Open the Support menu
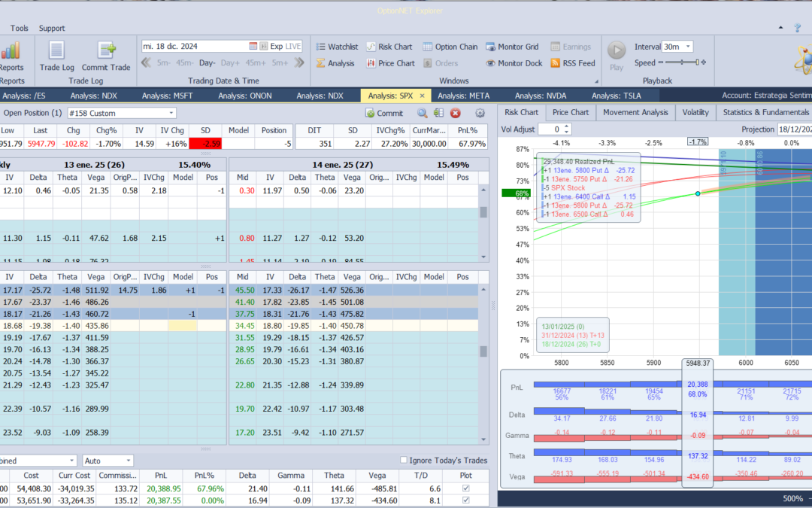 pos(52,28)
